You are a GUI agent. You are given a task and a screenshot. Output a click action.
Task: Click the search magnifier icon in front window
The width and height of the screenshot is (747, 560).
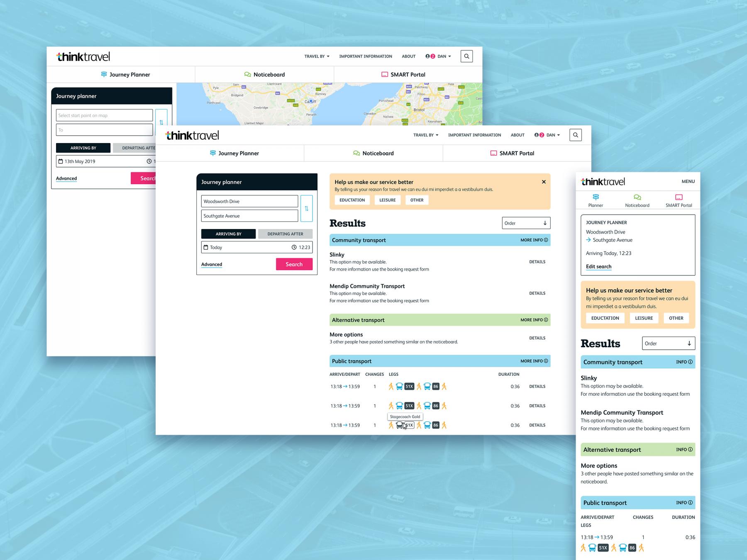pyautogui.click(x=575, y=135)
